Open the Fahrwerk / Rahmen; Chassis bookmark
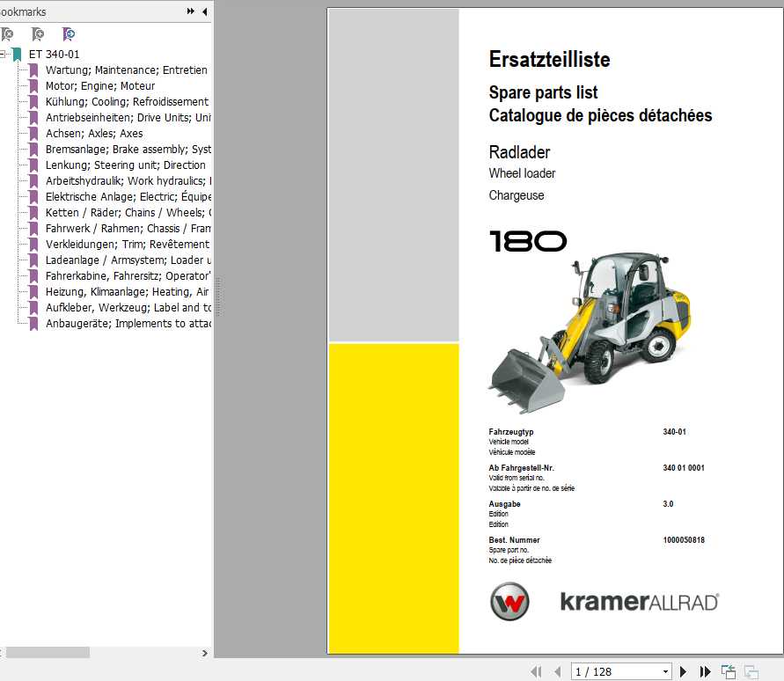Screen dimensions: 784x681 [128, 229]
